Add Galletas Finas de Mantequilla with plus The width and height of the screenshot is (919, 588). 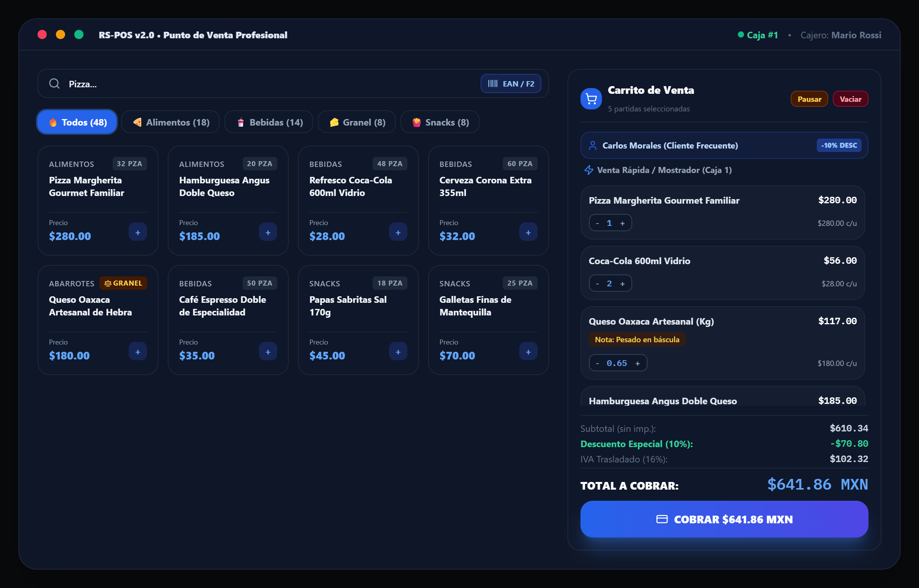528,351
